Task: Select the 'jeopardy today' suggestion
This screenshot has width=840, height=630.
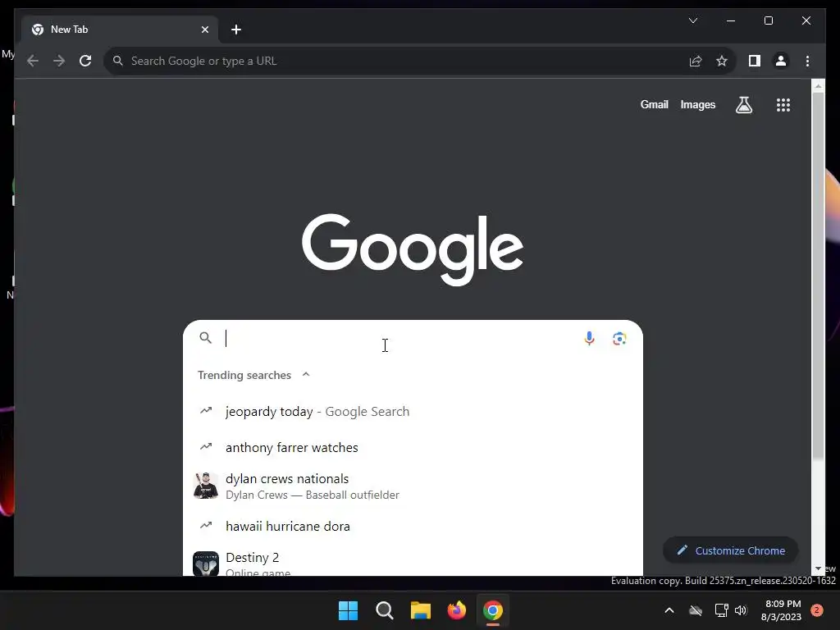Action: click(x=413, y=412)
